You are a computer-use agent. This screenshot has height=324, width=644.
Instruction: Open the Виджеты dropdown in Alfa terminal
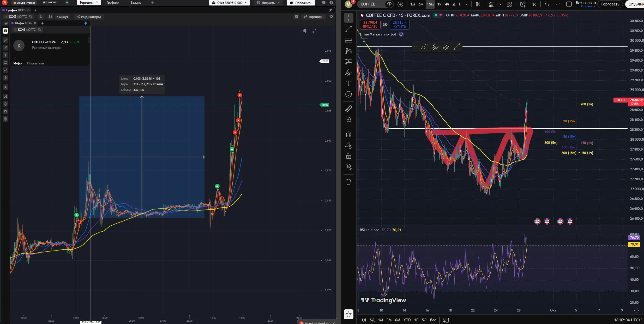pyautogui.click(x=268, y=3)
